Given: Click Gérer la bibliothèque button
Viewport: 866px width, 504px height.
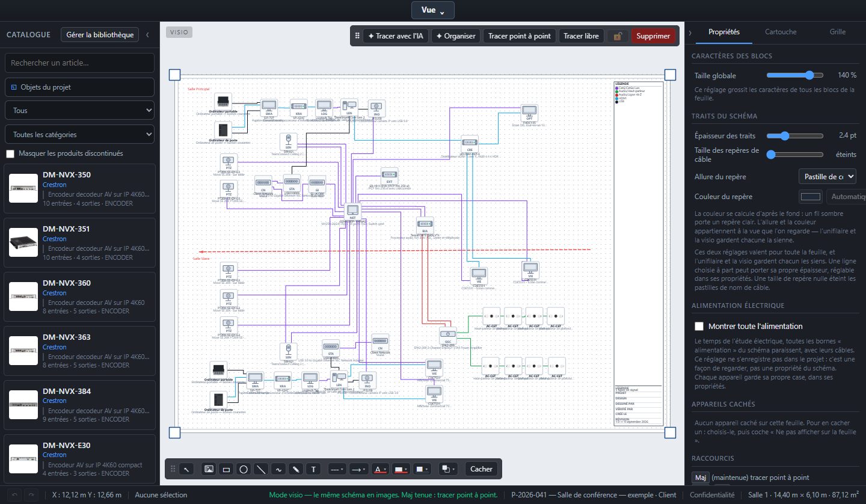Looking at the screenshot, I should [100, 35].
